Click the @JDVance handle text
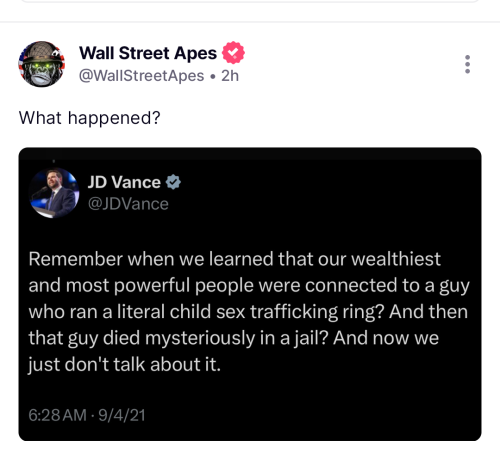 [128, 204]
